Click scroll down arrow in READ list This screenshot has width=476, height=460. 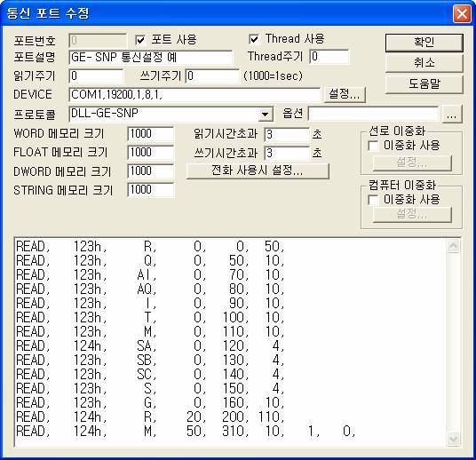(453, 439)
